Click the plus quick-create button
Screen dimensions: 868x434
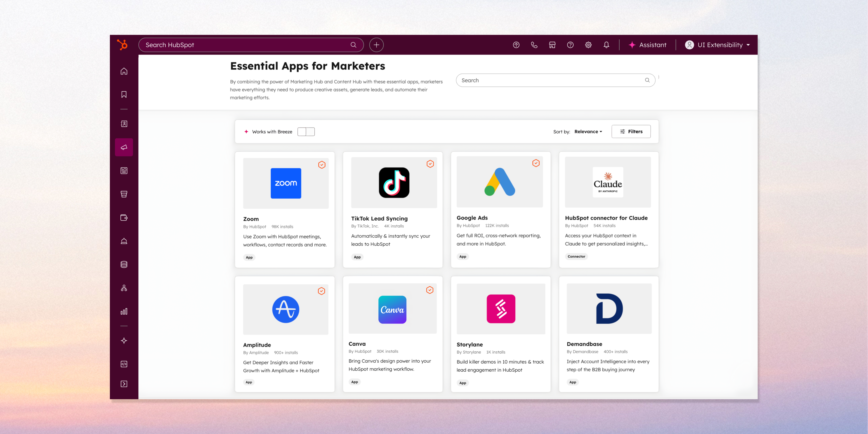tap(376, 45)
